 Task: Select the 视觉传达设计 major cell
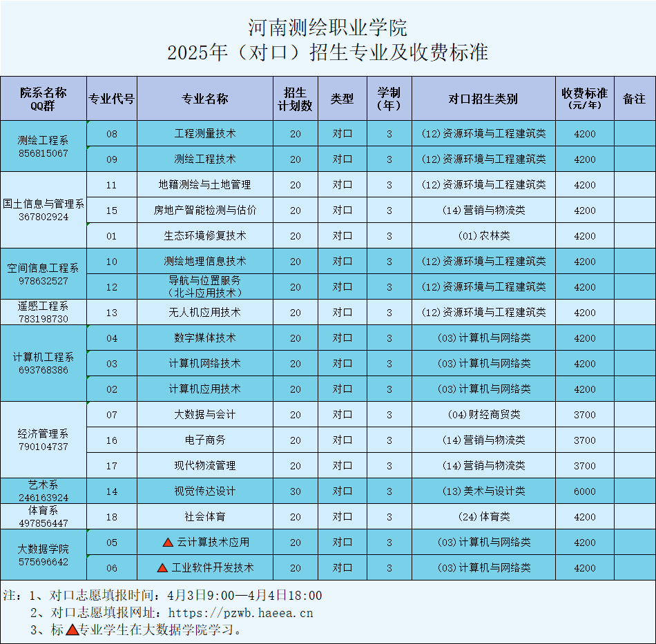point(204,491)
